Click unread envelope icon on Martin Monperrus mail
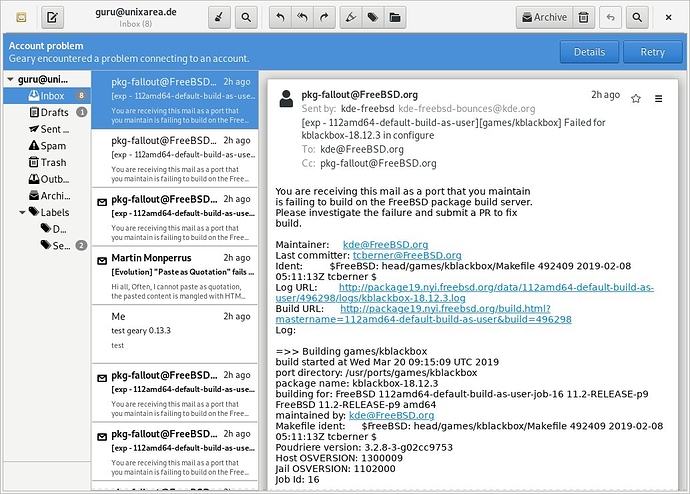 [x=102, y=260]
